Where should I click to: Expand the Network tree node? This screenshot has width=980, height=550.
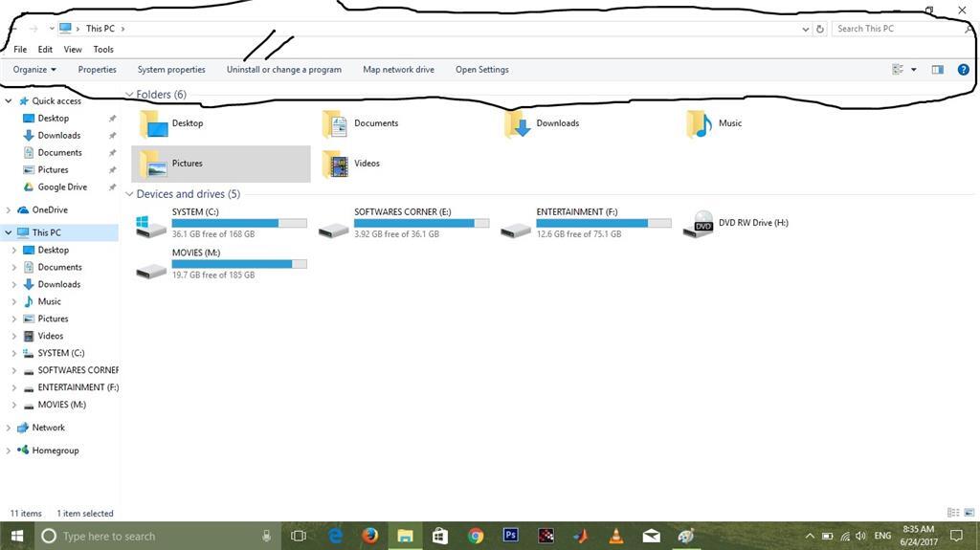8,428
